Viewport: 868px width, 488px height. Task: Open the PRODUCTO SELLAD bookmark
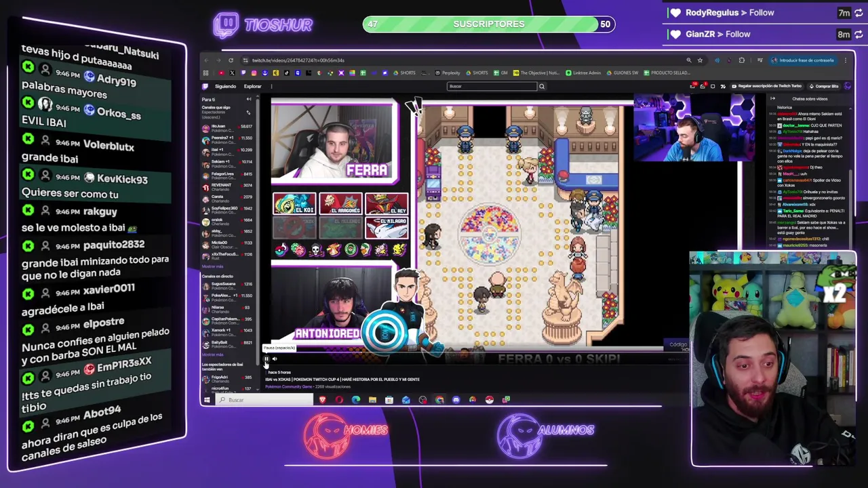coord(667,73)
